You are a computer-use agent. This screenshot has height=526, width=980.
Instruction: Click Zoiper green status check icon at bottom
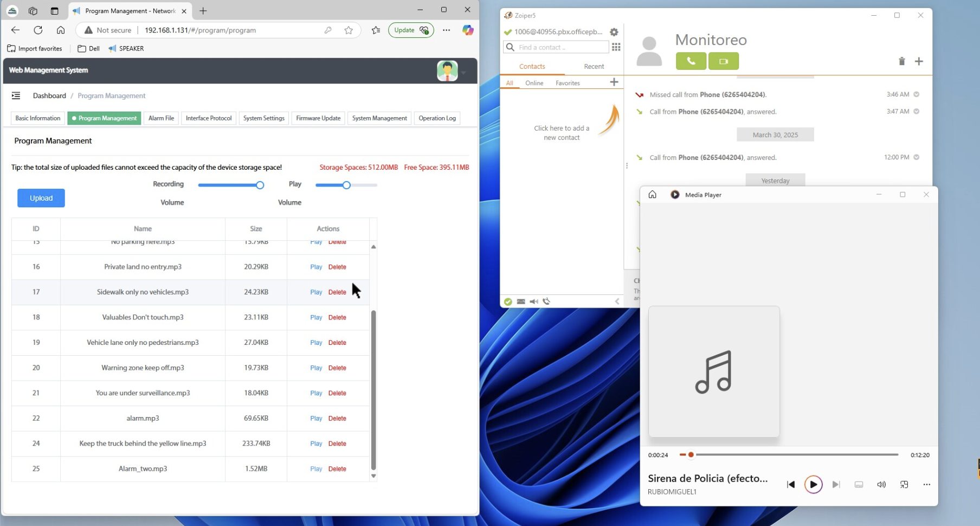508,302
